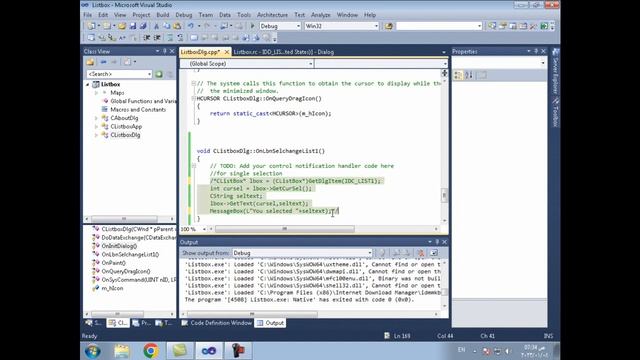Open File Explorer from the taskbar
The image size is (640, 360).
click(x=122, y=351)
